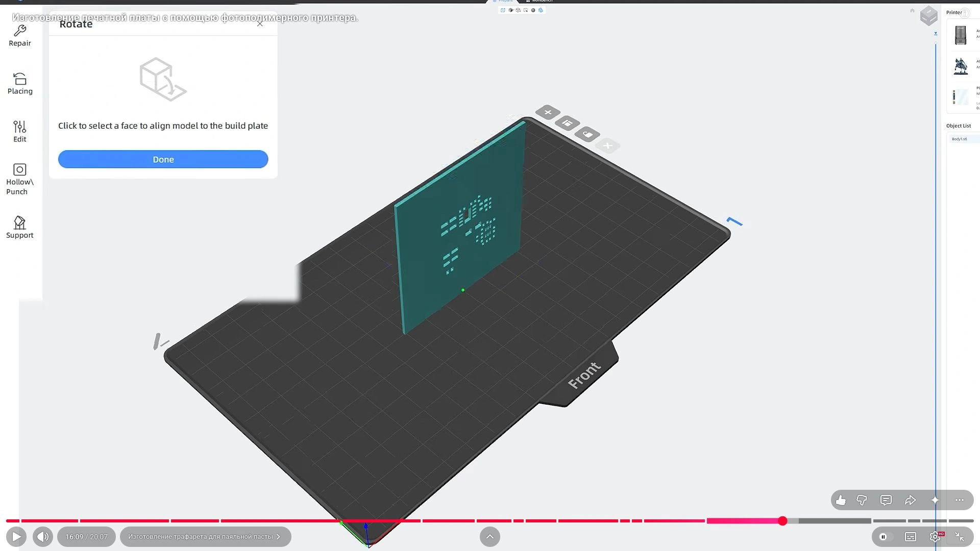Viewport: 980px width, 551px height.
Task: Select the Hollow\Punch tool
Action: tap(20, 179)
